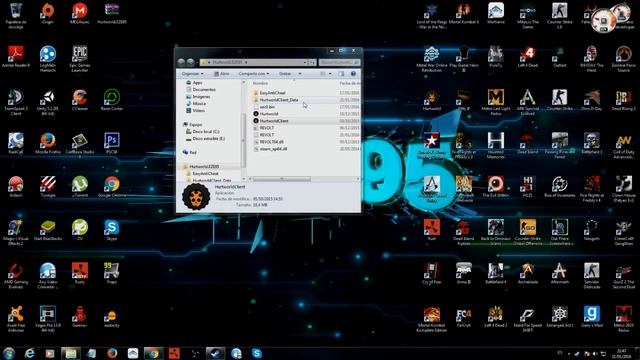Open The Evil Within shortcut
This screenshot has width=640, height=360.
click(496, 187)
